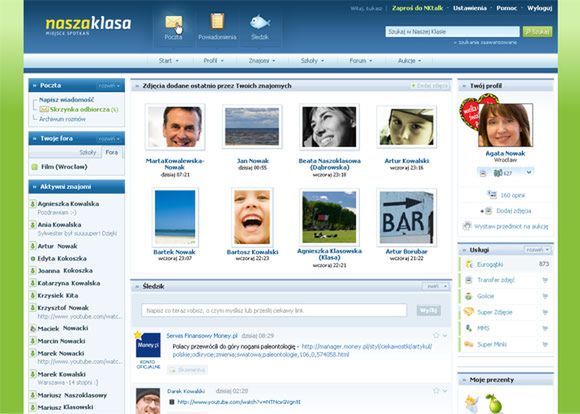Click Wyloguj to log out

pyautogui.click(x=539, y=8)
